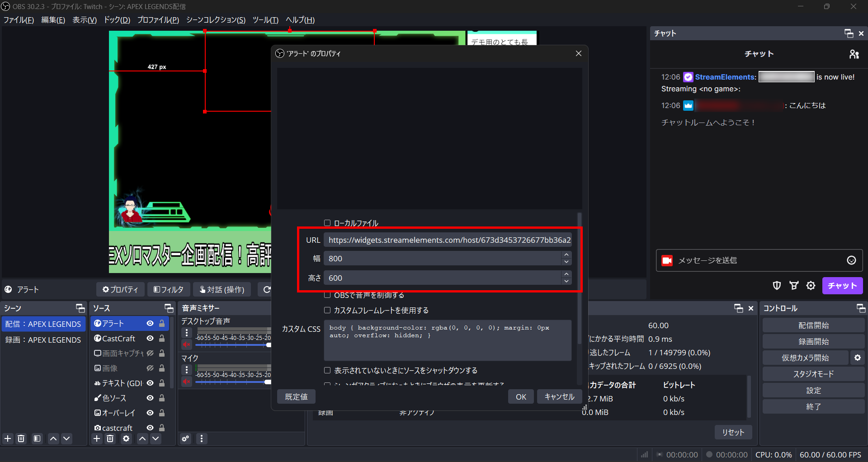868x462 pixels.
Task: Open the ドック menu
Action: [x=117, y=20]
